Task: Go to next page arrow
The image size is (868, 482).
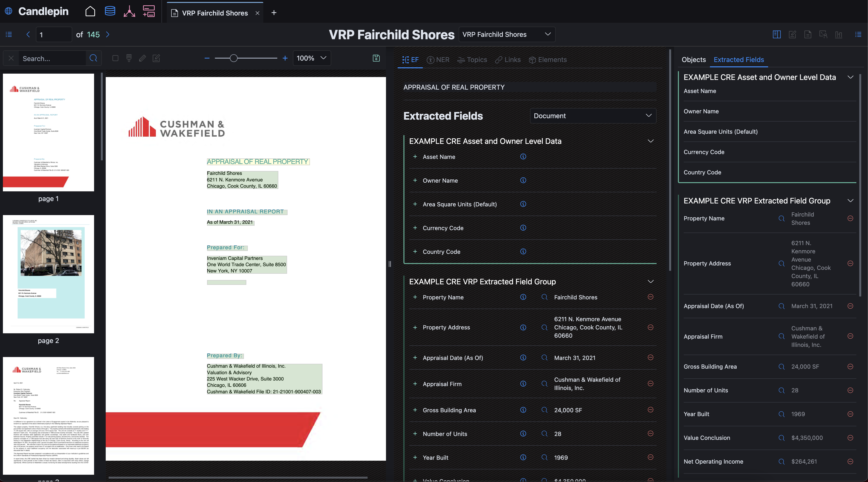Action: click(x=107, y=34)
